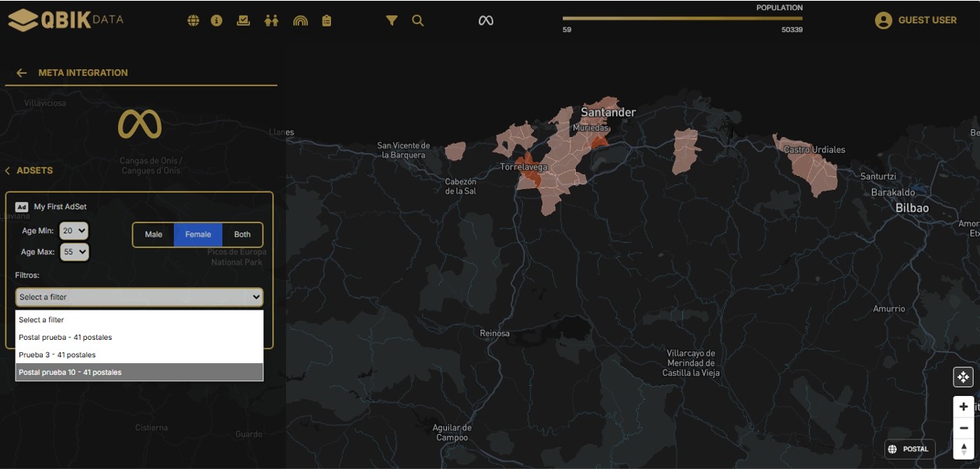980x469 pixels.
Task: Select the Male gender option
Action: pyautogui.click(x=154, y=235)
